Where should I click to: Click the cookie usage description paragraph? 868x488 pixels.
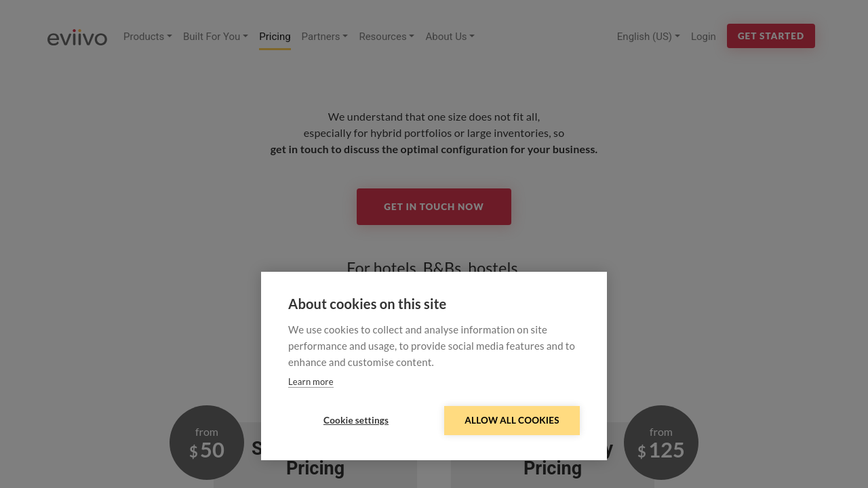click(x=431, y=346)
